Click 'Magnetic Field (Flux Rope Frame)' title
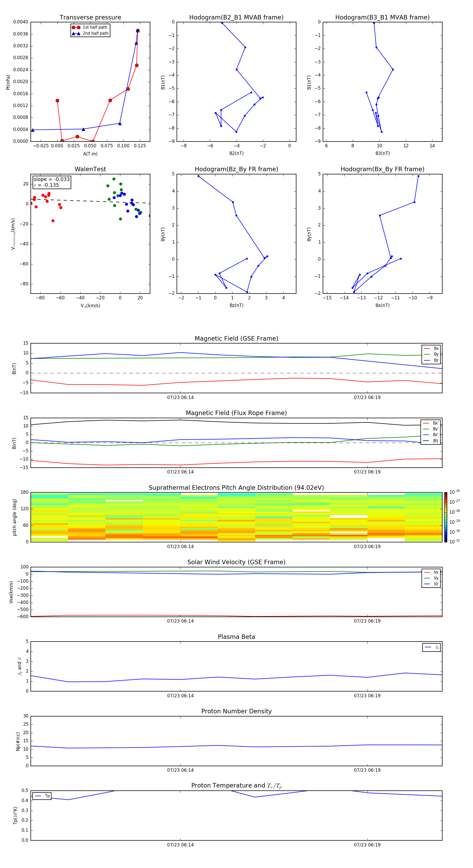 click(x=236, y=413)
